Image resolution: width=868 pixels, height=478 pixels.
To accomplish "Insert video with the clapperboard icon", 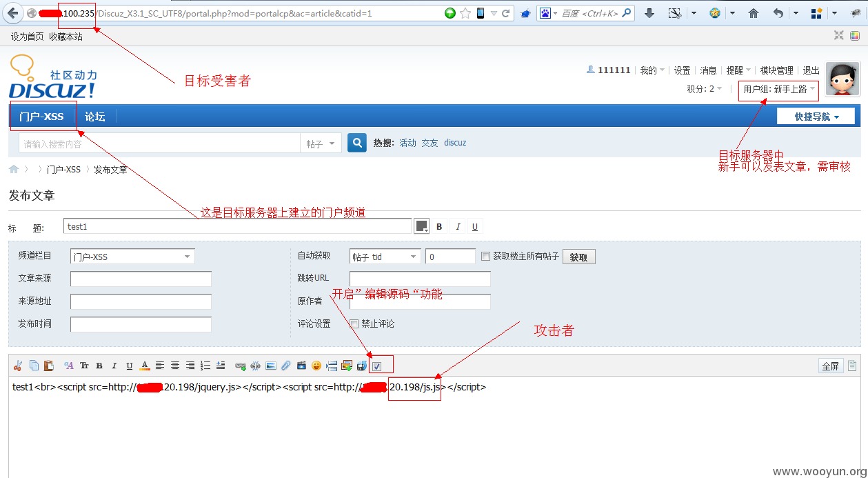I will point(301,366).
